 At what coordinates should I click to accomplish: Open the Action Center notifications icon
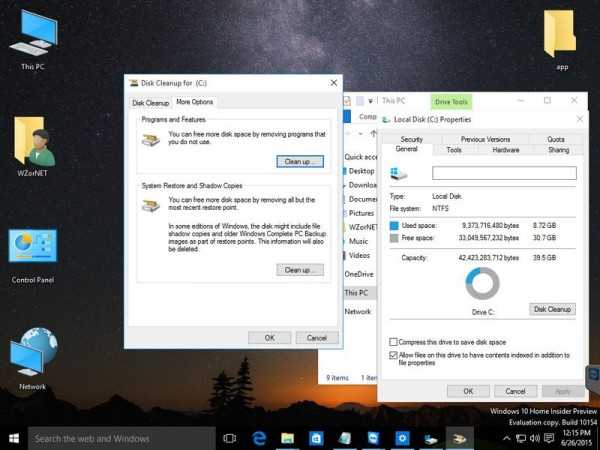coord(549,439)
